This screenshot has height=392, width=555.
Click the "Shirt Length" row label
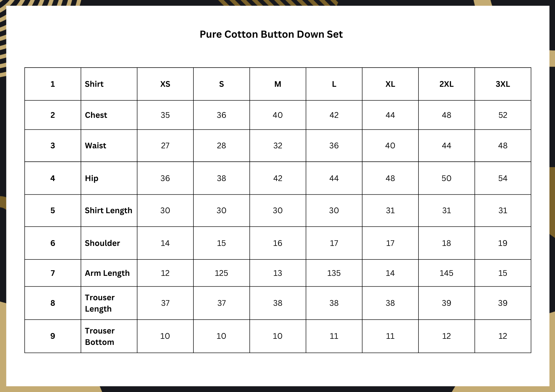coord(109,210)
